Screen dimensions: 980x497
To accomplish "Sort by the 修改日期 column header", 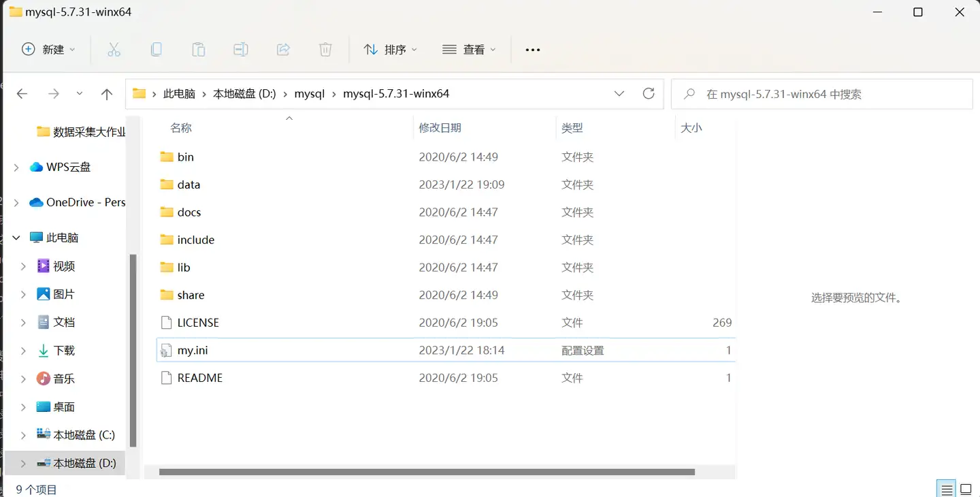I will [440, 128].
